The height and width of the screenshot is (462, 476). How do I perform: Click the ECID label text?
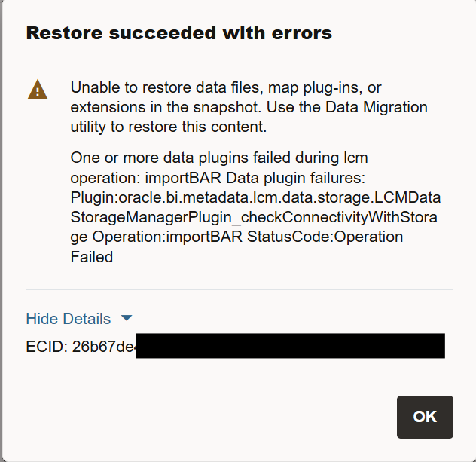tap(47, 347)
